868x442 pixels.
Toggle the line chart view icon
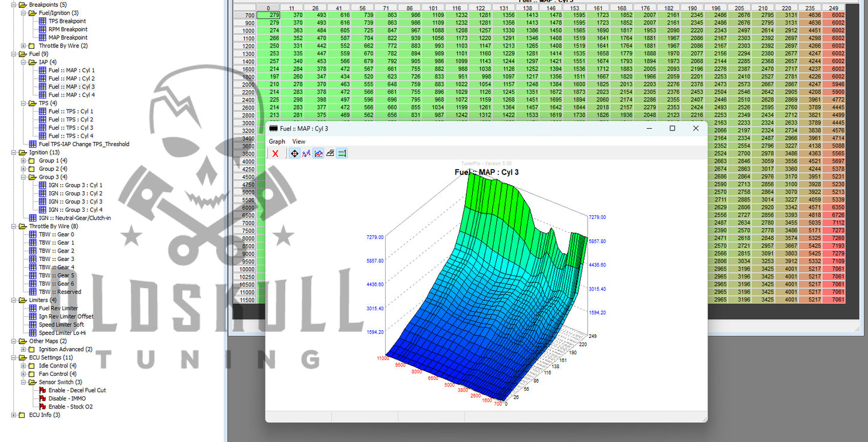318,153
